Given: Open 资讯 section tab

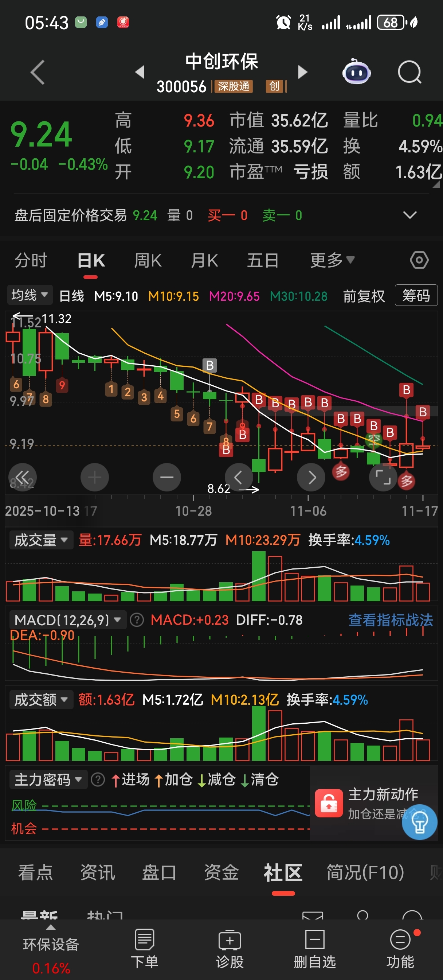Looking at the screenshot, I should (x=97, y=872).
